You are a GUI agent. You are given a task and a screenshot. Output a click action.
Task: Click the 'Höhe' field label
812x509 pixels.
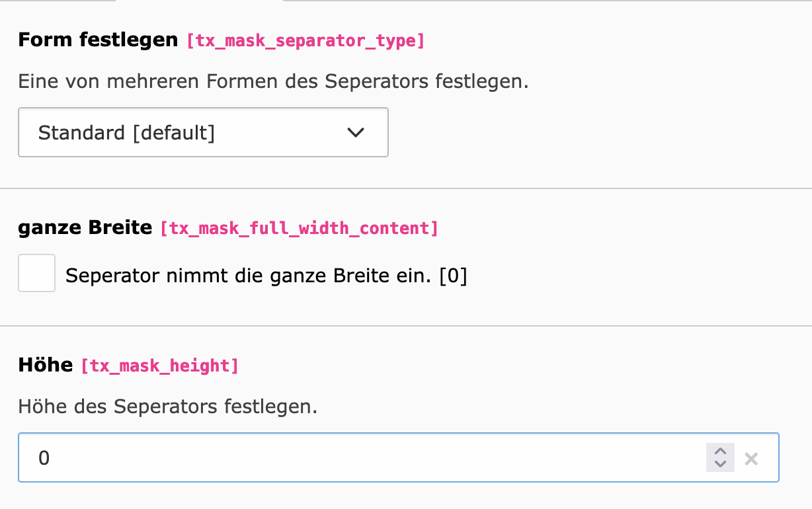point(45,365)
